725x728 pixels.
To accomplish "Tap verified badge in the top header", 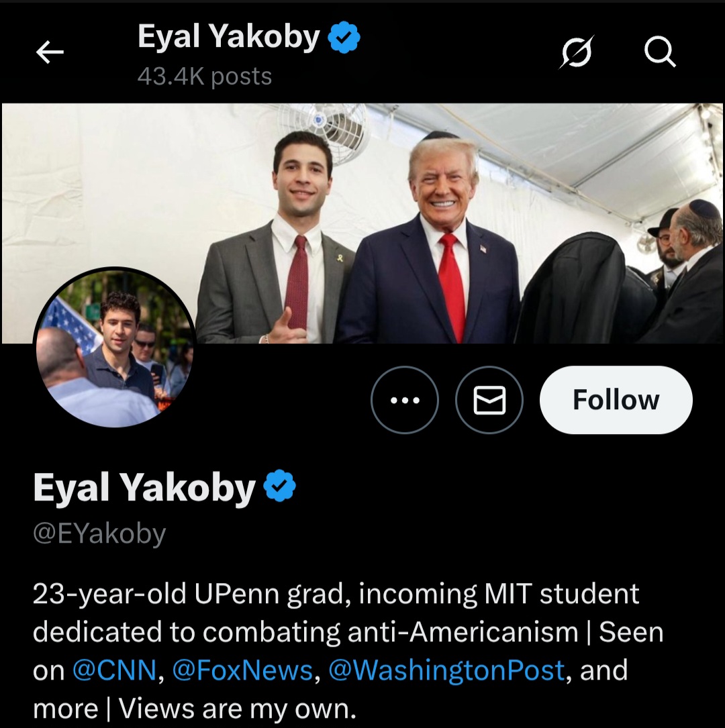I will tap(344, 38).
